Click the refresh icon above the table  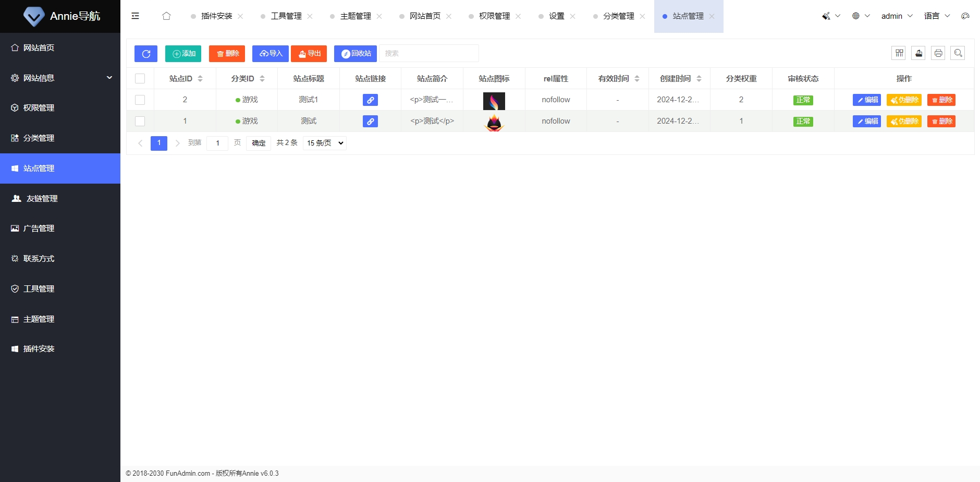point(145,53)
